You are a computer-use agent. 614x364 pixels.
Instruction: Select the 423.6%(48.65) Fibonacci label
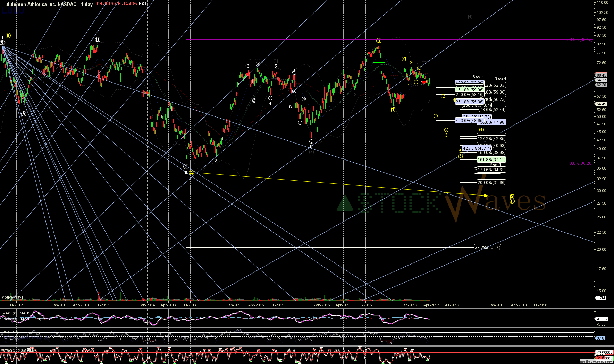pyautogui.click(x=469, y=121)
